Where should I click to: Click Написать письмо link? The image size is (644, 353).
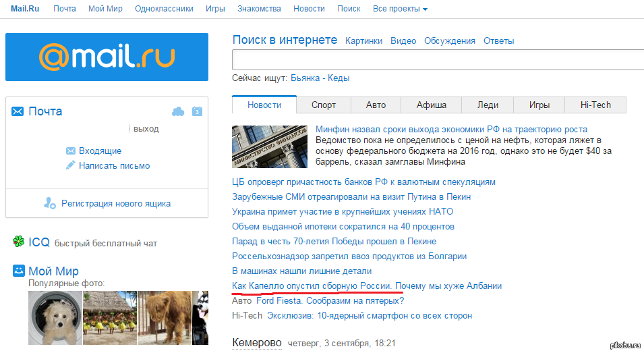point(114,165)
